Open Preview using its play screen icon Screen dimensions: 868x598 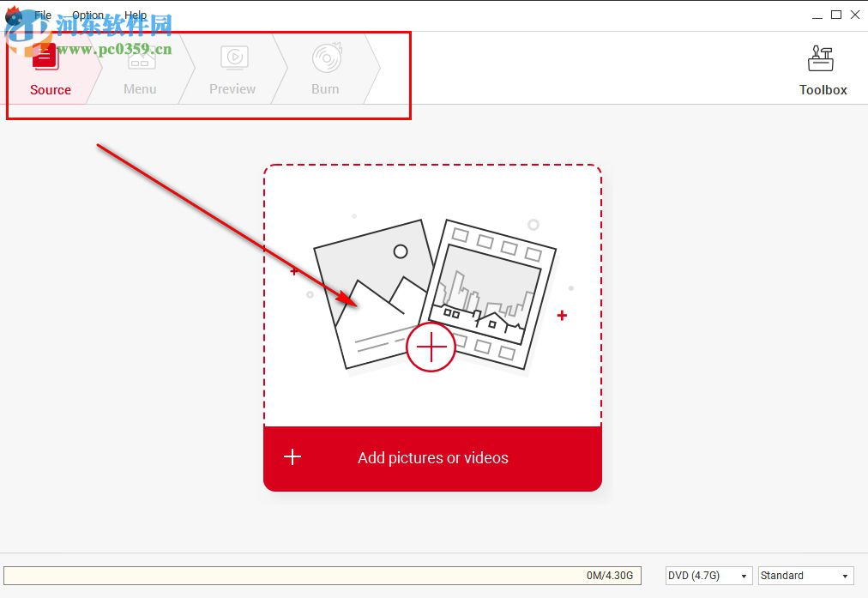coord(232,56)
